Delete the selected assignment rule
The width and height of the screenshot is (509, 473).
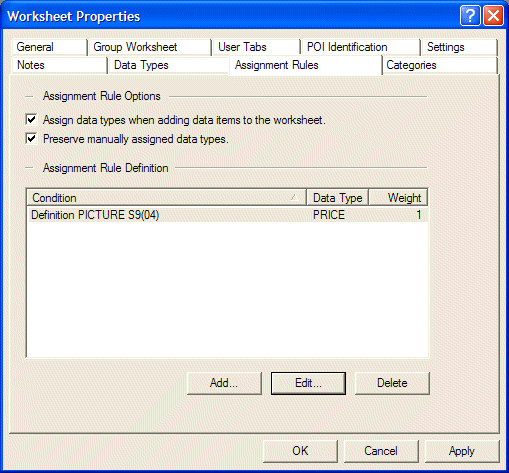click(x=392, y=383)
